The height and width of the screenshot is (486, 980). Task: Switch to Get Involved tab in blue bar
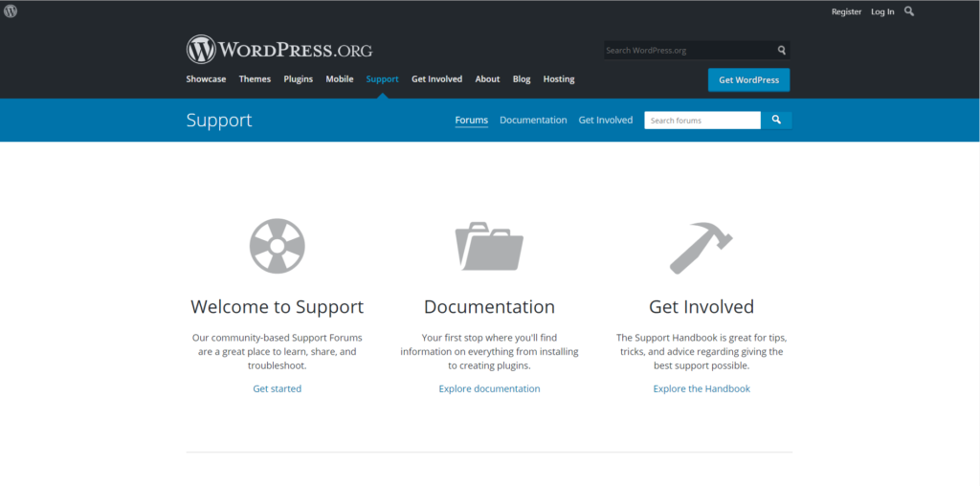click(606, 120)
